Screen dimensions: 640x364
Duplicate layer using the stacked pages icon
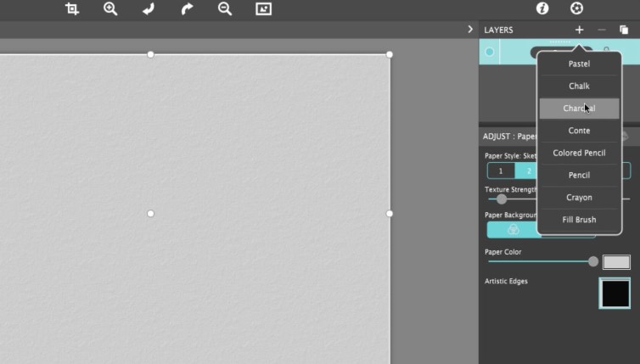pyautogui.click(x=624, y=30)
